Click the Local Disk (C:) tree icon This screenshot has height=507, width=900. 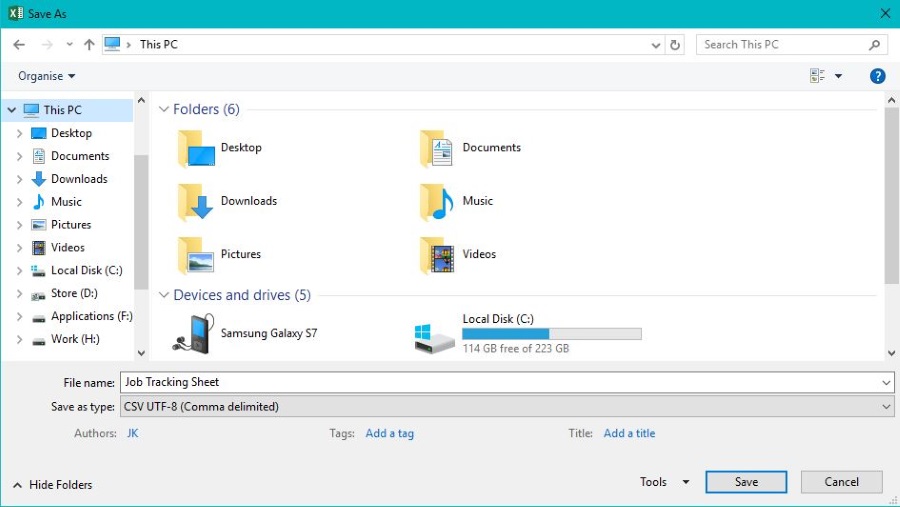(x=38, y=270)
